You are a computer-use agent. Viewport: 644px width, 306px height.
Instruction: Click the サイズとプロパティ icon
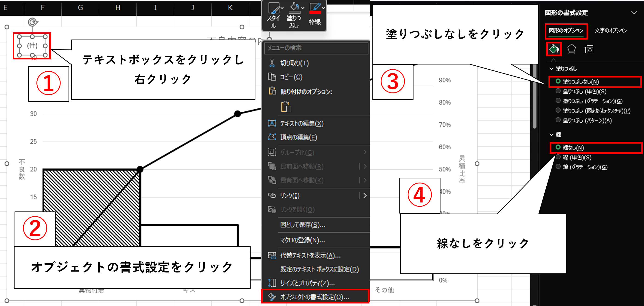[x=272, y=283]
